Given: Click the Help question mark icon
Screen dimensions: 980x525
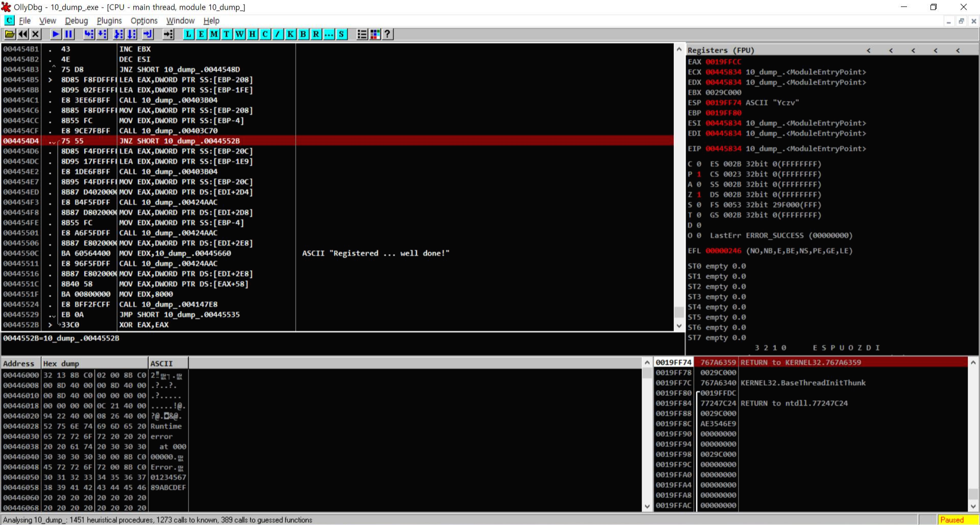Looking at the screenshot, I should 388,34.
